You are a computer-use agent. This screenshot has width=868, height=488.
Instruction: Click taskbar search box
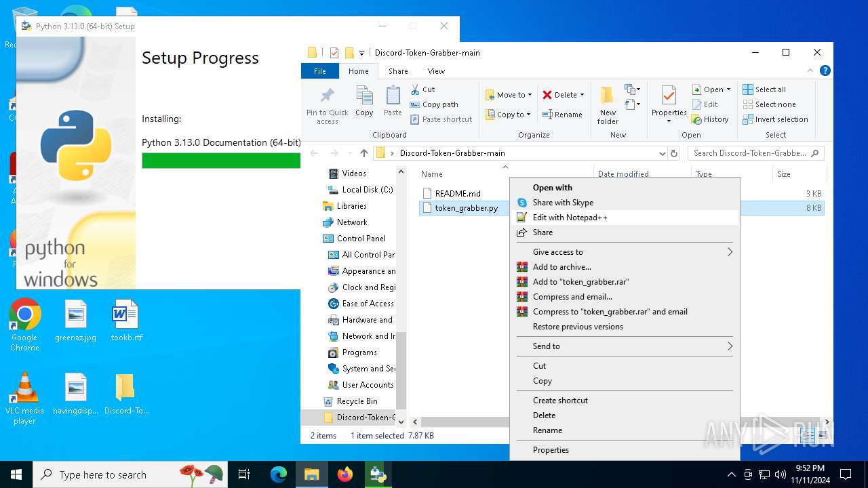click(x=130, y=474)
